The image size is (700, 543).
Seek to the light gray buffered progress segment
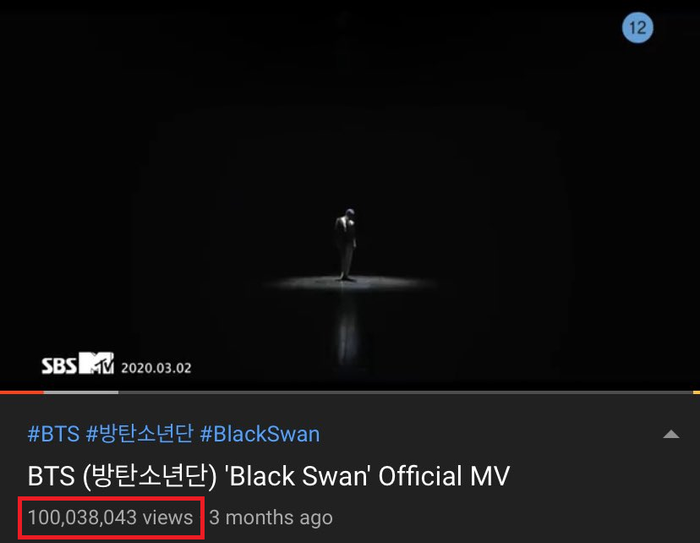click(x=81, y=392)
